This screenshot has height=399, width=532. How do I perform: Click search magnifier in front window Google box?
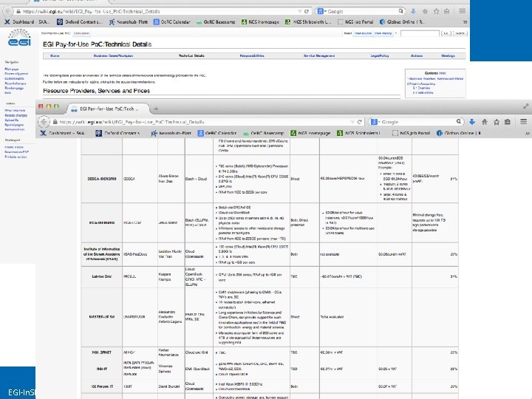[459, 121]
